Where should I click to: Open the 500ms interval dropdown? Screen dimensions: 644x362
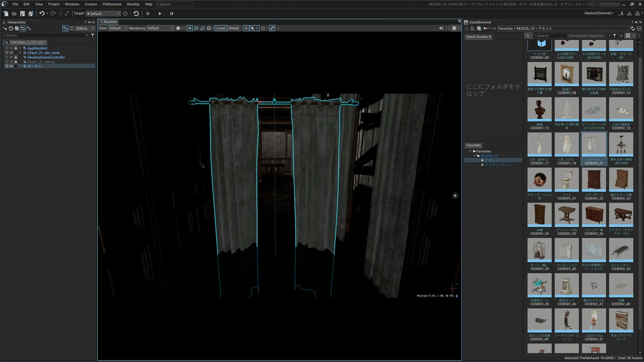point(85,28)
